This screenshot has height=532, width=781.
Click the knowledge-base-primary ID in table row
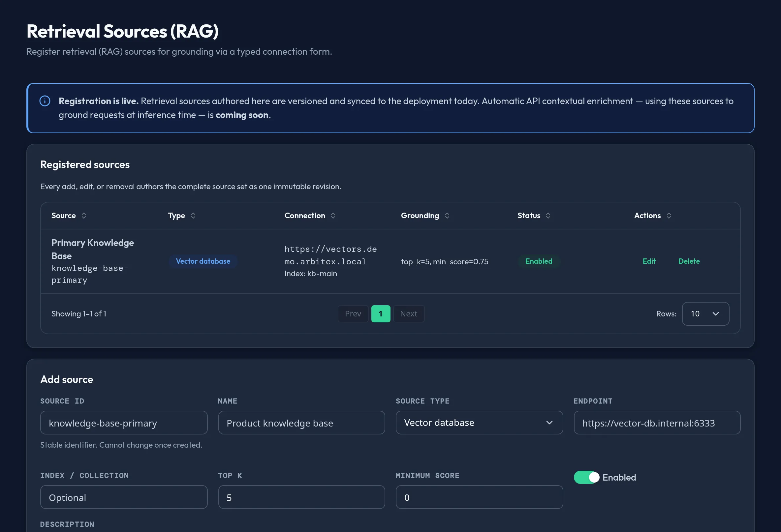point(89,274)
